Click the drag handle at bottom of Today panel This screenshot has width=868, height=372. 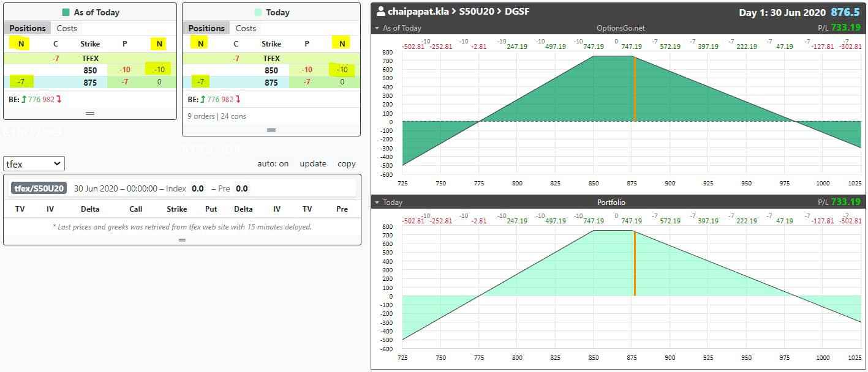[x=271, y=130]
